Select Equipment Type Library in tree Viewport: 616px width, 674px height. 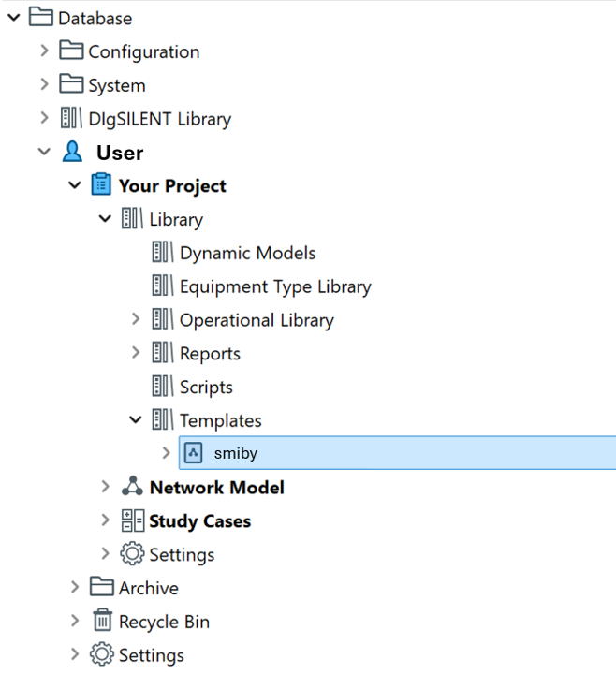275,286
